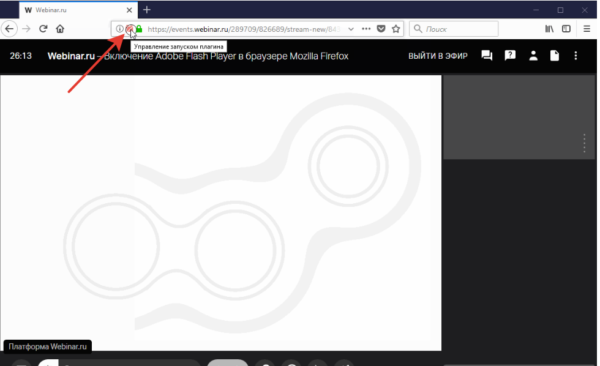
Task: Save page to Pocket
Action: click(381, 29)
